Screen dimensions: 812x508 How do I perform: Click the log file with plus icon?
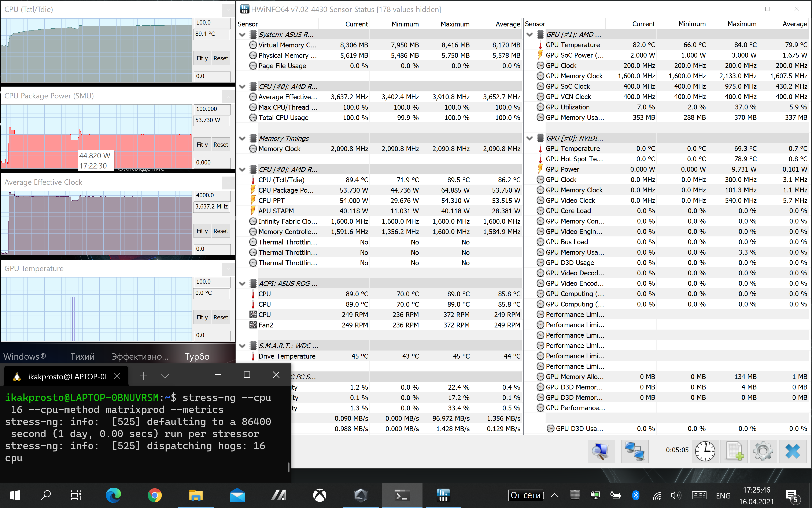[734, 451]
